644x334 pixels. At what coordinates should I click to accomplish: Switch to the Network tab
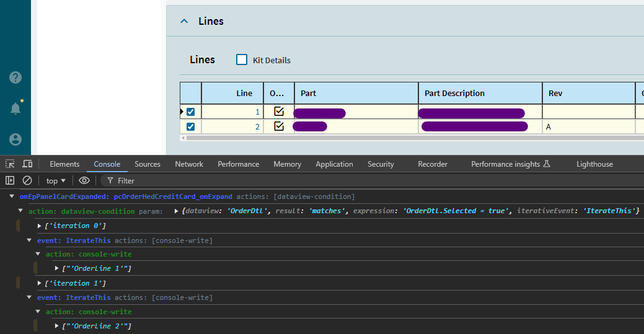pos(189,164)
